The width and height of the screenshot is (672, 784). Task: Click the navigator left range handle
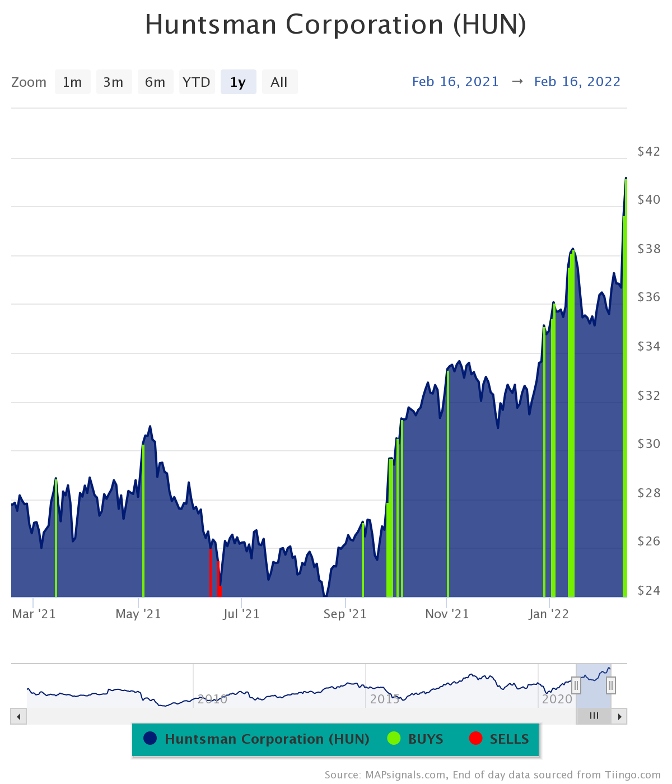(576, 685)
